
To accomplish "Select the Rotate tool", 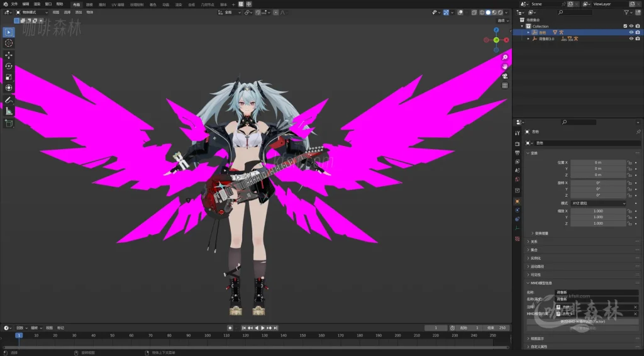I will (x=9, y=66).
